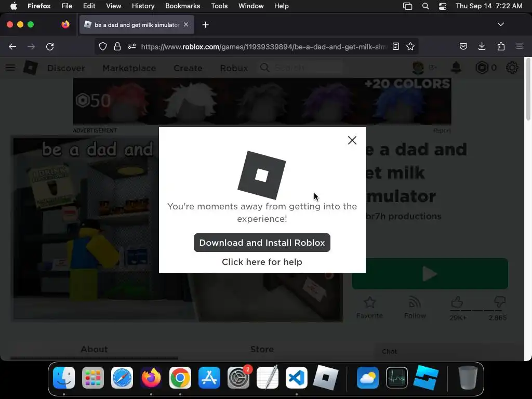Open the Bookmarks menu

(182, 6)
